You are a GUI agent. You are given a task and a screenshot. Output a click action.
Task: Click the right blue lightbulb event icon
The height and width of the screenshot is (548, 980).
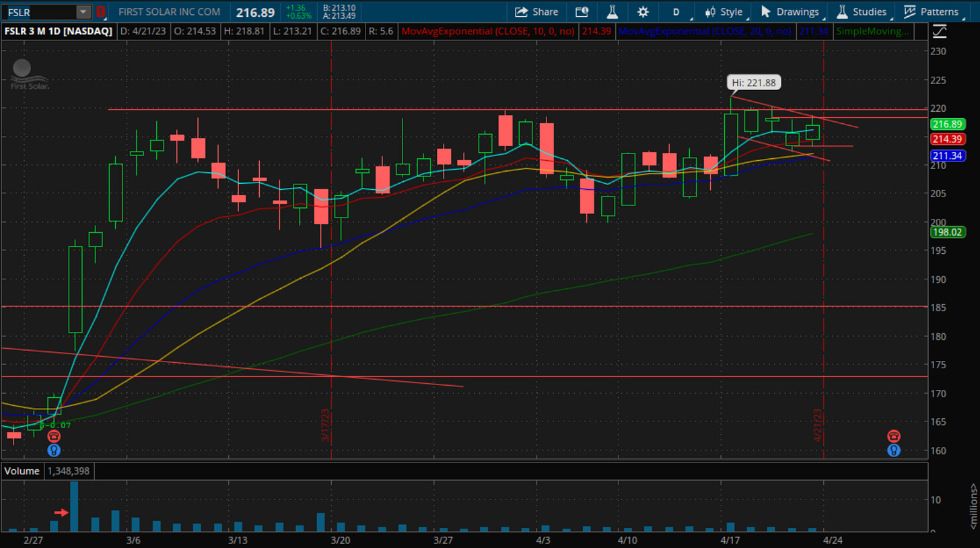(893, 450)
